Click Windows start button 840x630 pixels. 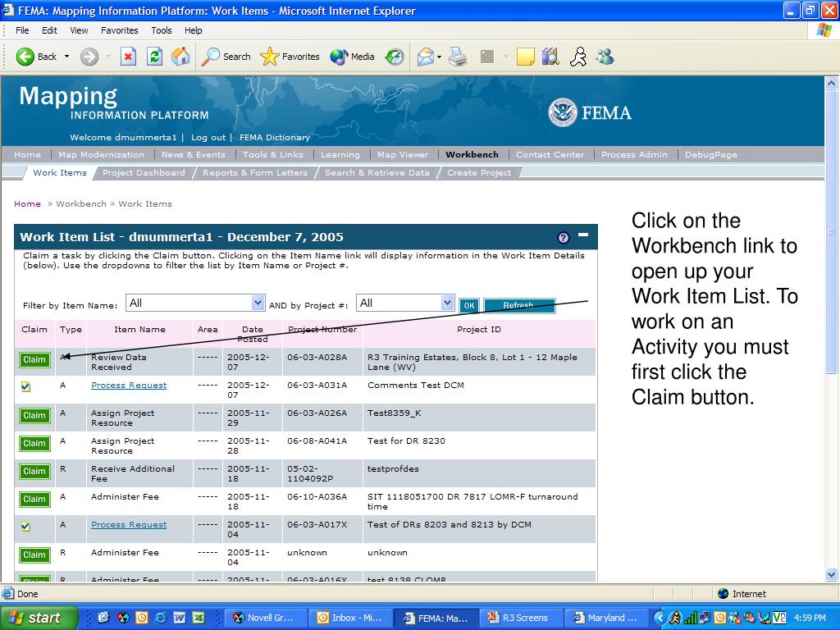coord(39,618)
